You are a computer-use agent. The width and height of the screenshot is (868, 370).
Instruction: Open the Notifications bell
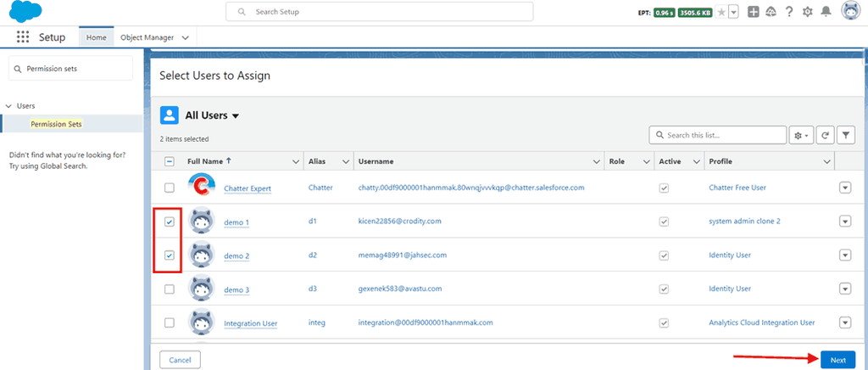[x=826, y=12]
